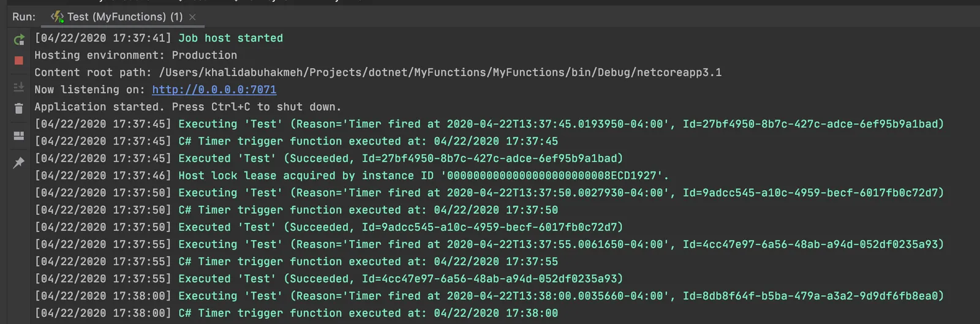Open the http://0.0.0.0:7071 link

click(x=214, y=89)
